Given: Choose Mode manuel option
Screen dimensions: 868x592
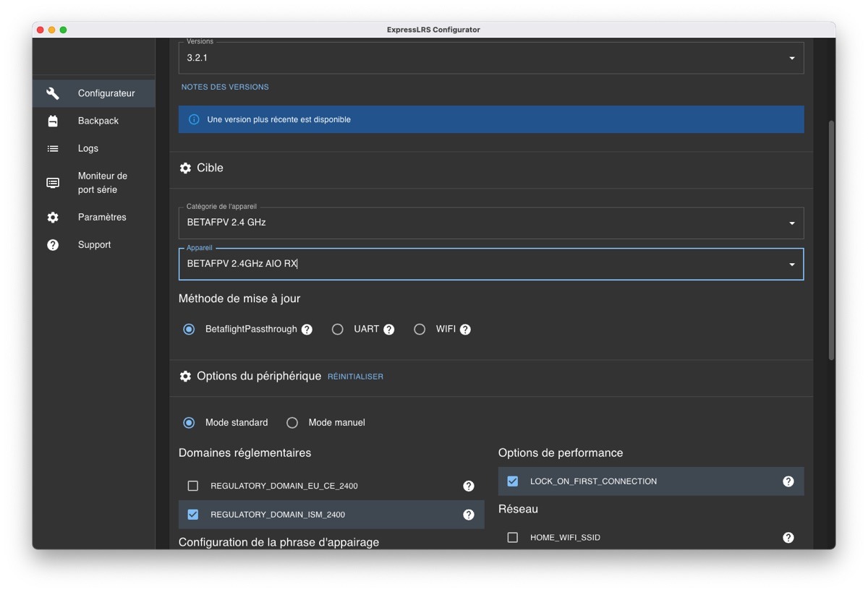Looking at the screenshot, I should tap(292, 423).
